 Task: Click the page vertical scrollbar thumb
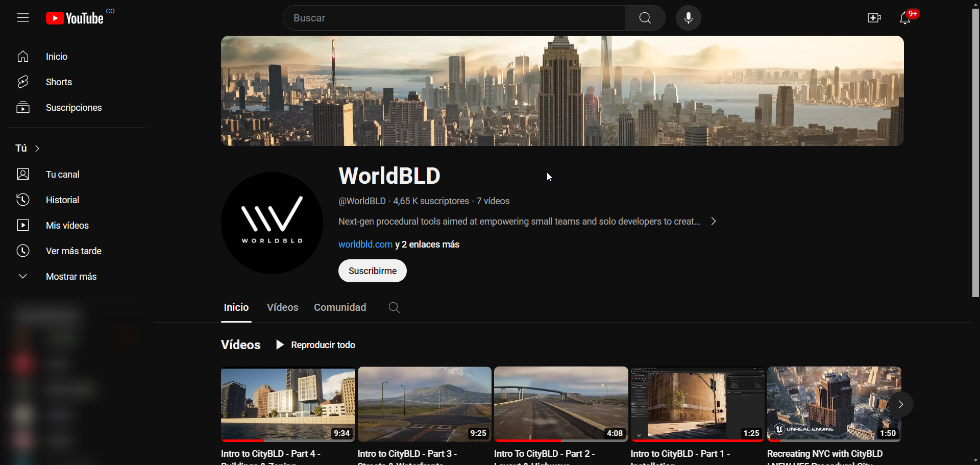[x=975, y=152]
